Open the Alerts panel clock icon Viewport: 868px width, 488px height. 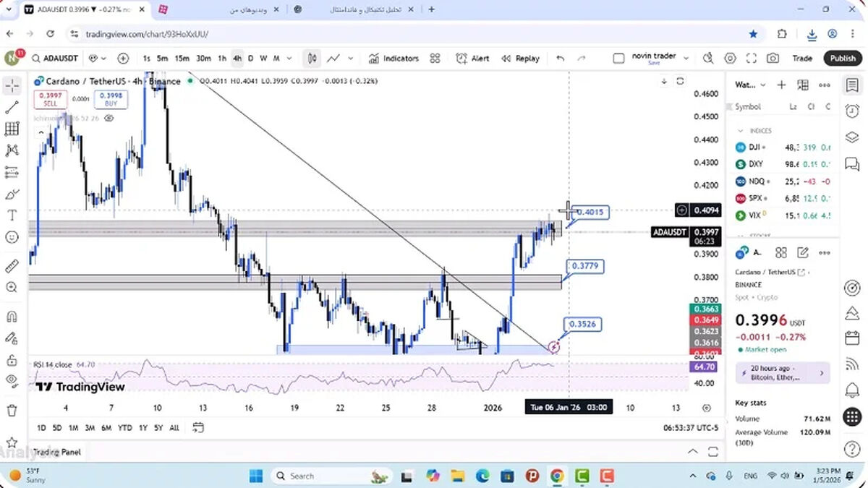852,111
